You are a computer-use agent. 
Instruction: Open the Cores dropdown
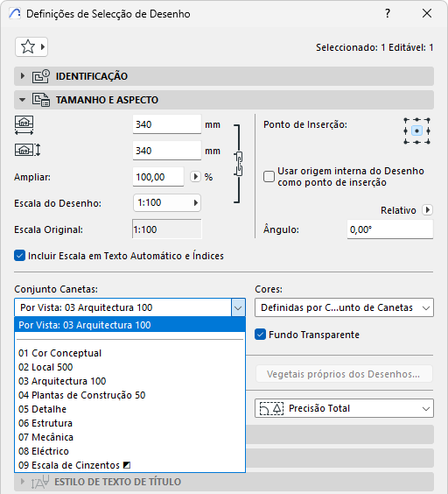tap(344, 307)
